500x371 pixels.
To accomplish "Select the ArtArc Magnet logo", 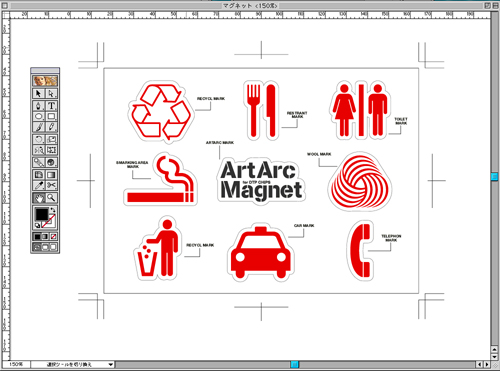I will coord(261,180).
